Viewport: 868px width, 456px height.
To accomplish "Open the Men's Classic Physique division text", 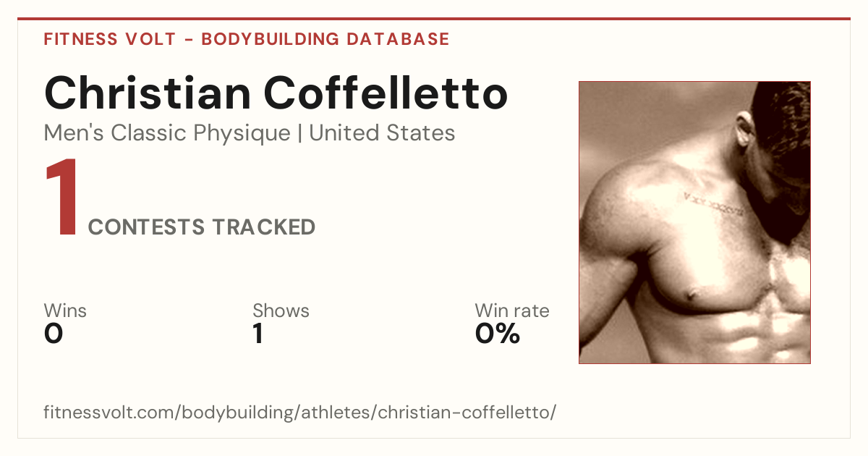I will click(168, 133).
